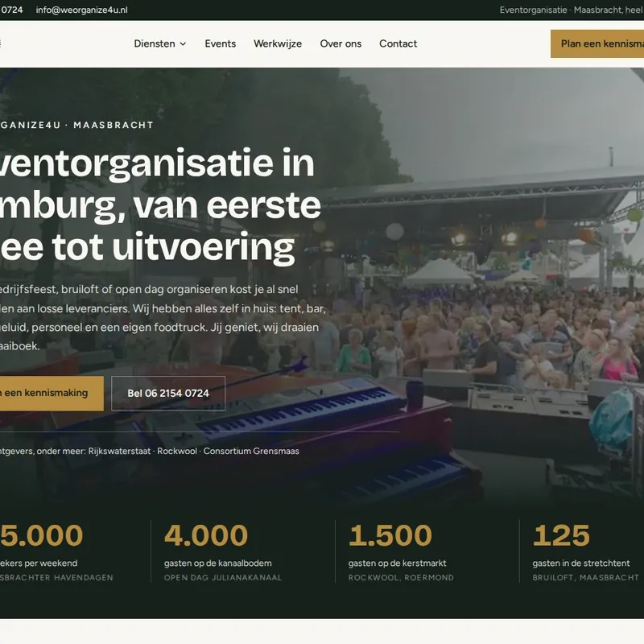Screen dimensions: 644x644
Task: Click the Rockwool client name
Action: pyautogui.click(x=177, y=451)
